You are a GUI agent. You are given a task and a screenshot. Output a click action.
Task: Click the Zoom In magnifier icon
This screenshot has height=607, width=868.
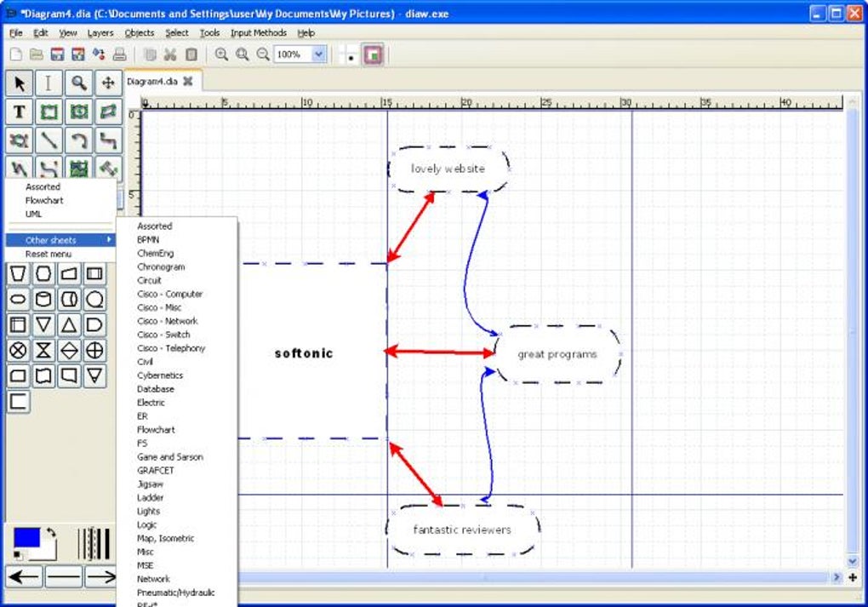click(221, 54)
